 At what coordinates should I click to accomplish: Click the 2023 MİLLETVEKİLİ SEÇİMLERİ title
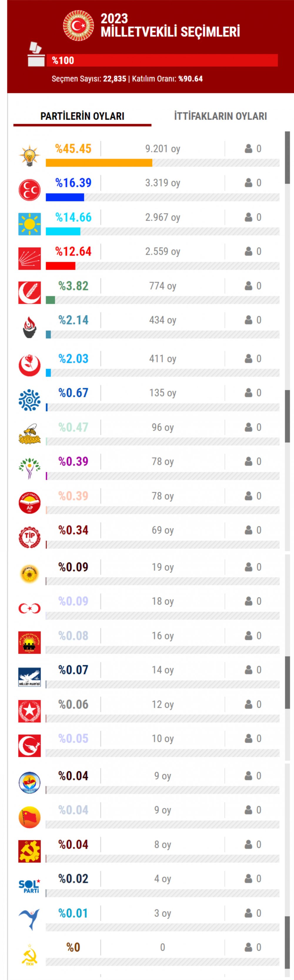pos(170,25)
